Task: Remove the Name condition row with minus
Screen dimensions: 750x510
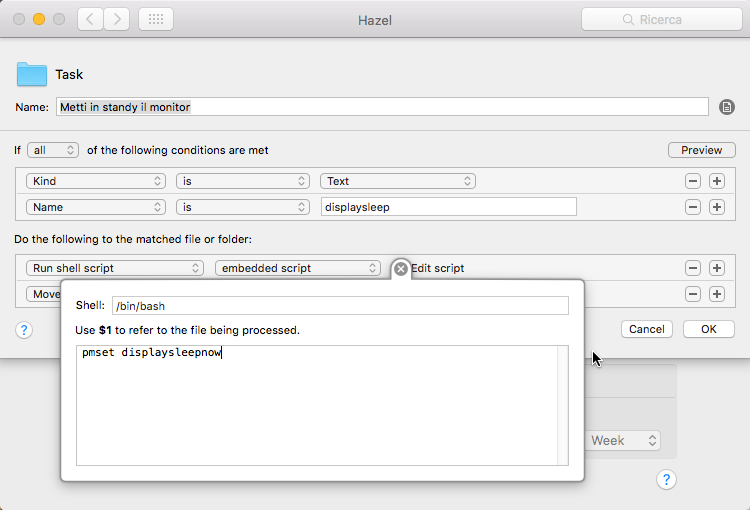Action: pyautogui.click(x=693, y=207)
